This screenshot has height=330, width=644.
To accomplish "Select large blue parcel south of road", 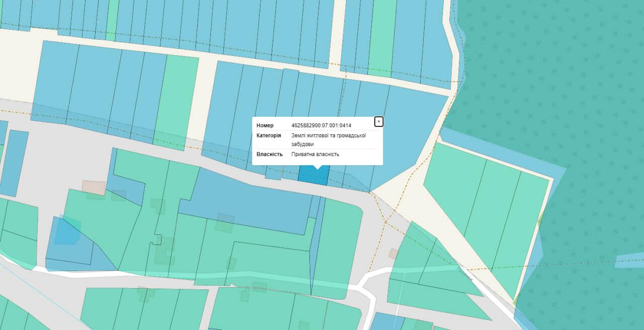I will click(247, 201).
